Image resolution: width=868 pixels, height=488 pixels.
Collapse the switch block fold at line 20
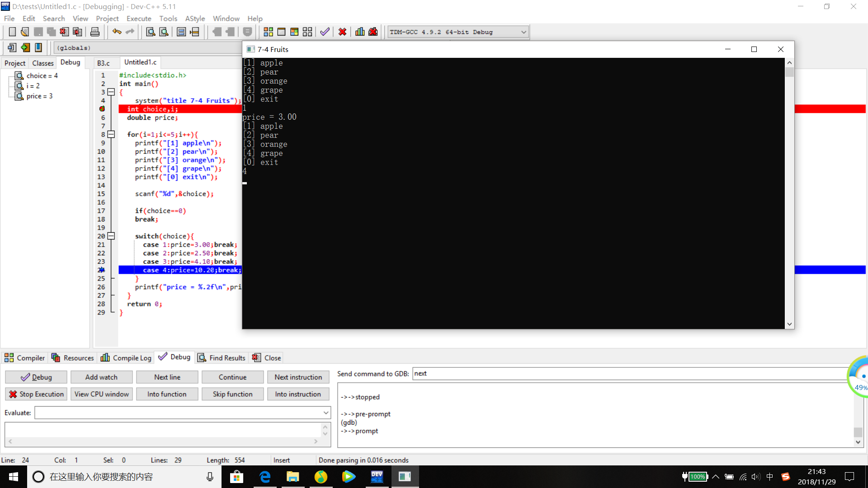coord(111,236)
